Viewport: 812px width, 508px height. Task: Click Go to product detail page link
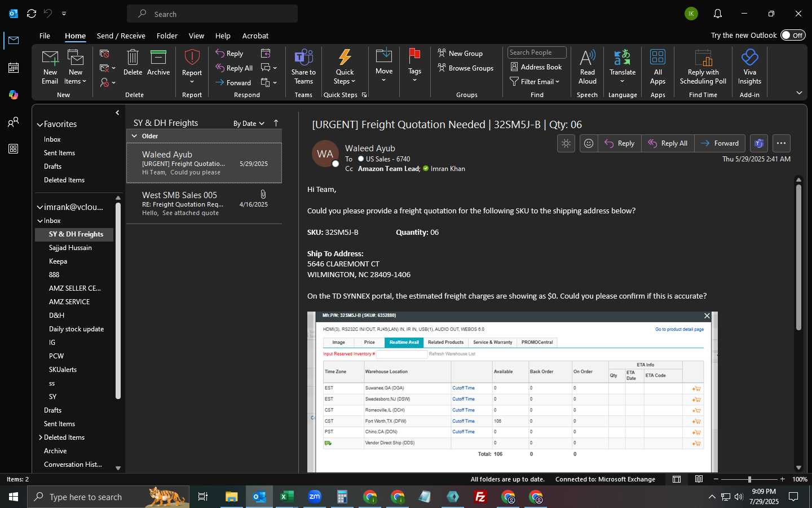coord(679,329)
